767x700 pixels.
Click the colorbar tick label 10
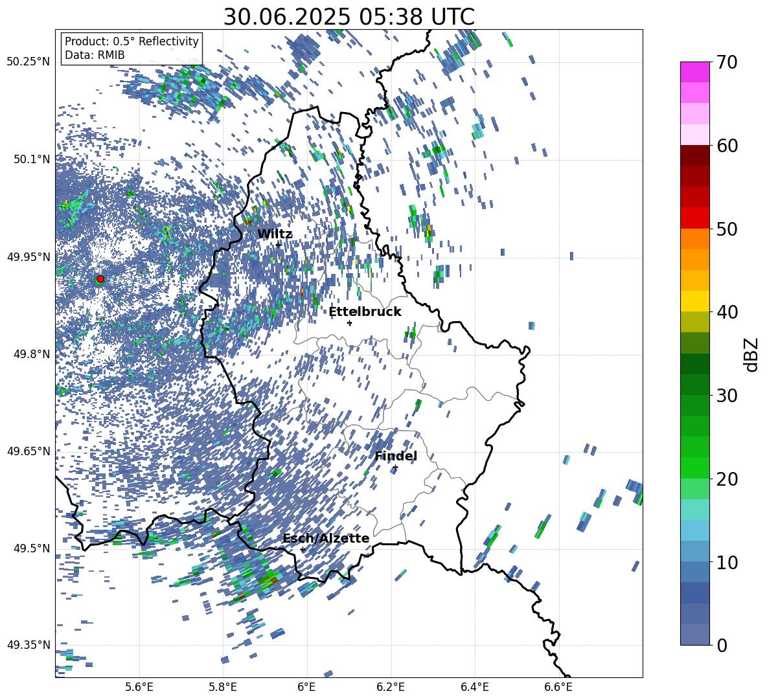point(727,562)
